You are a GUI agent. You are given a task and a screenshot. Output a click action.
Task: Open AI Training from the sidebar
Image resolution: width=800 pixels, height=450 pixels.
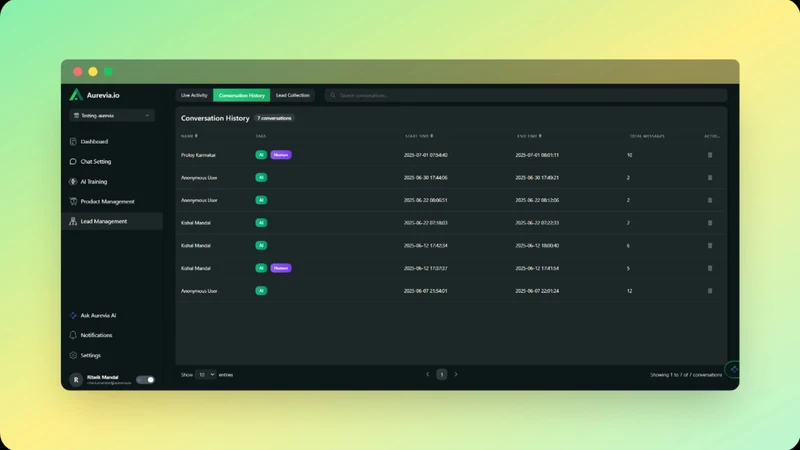112,181
